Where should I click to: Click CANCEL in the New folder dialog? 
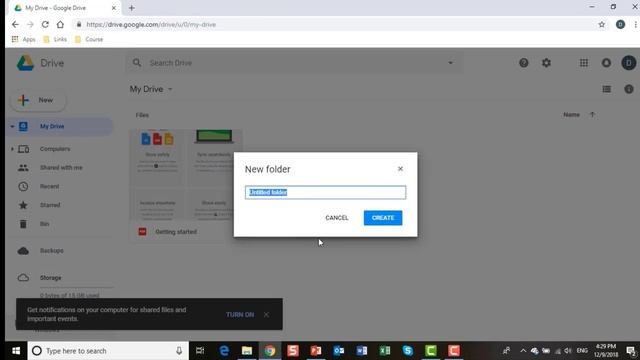click(337, 218)
